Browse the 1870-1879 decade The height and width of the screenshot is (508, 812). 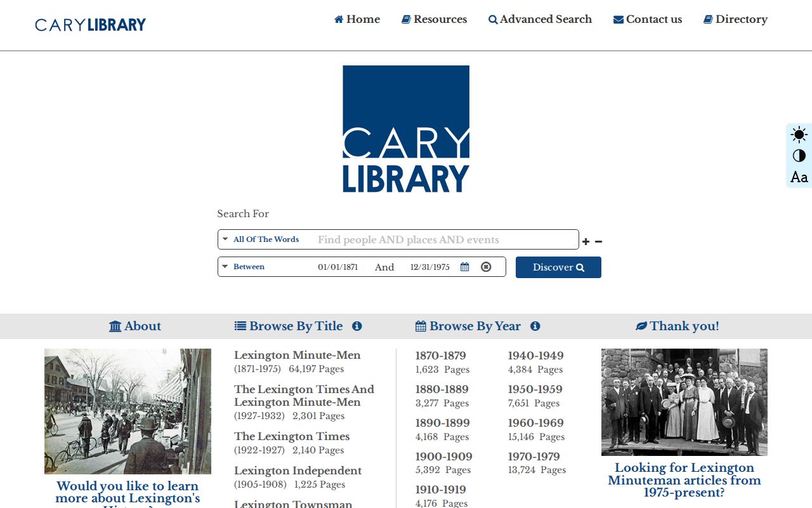pyautogui.click(x=441, y=356)
